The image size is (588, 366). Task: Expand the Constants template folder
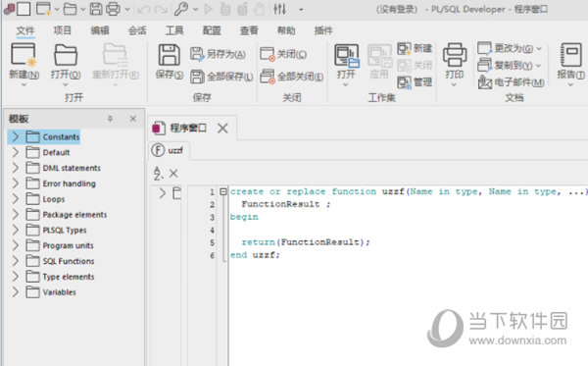15,137
